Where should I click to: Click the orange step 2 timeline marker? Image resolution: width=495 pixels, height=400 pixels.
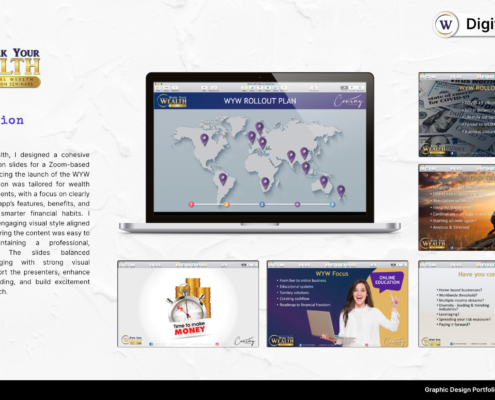(x=226, y=204)
